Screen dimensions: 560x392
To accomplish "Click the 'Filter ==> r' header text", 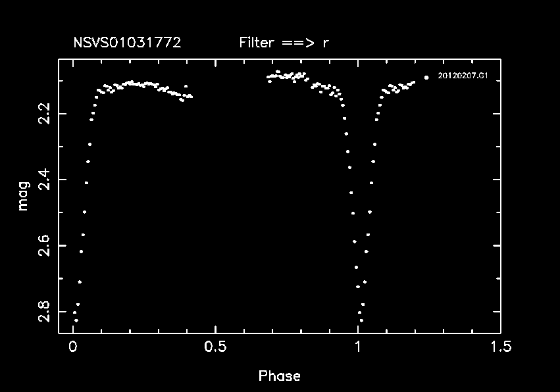I will pos(284,43).
